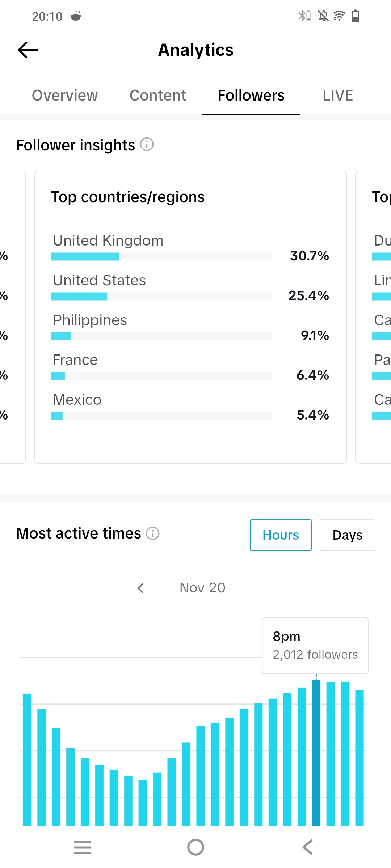Tap the battery status icon
391x868 pixels.
point(356,16)
